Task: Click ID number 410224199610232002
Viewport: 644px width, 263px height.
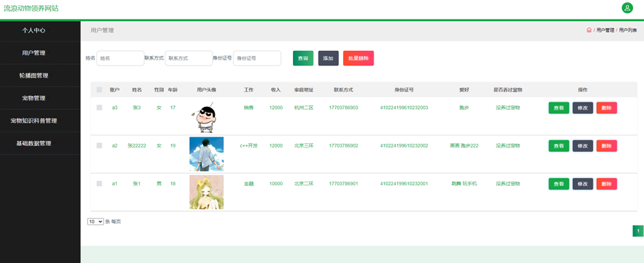Action: pos(404,146)
